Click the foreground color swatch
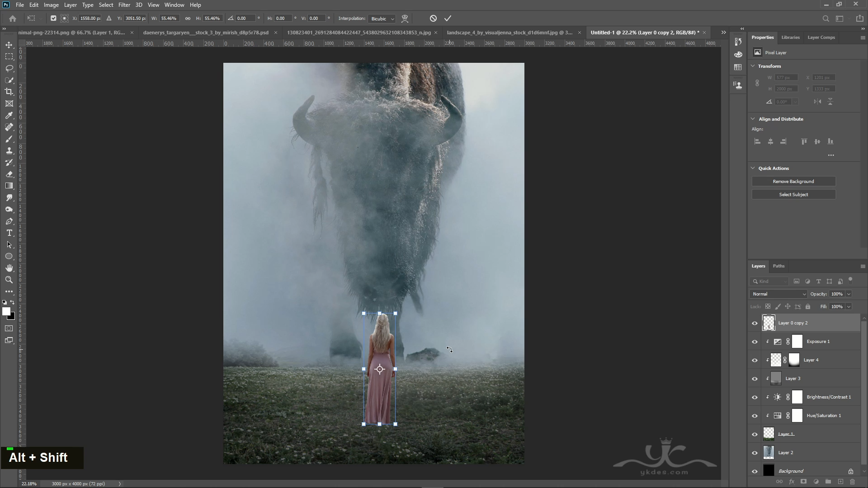 (6, 311)
